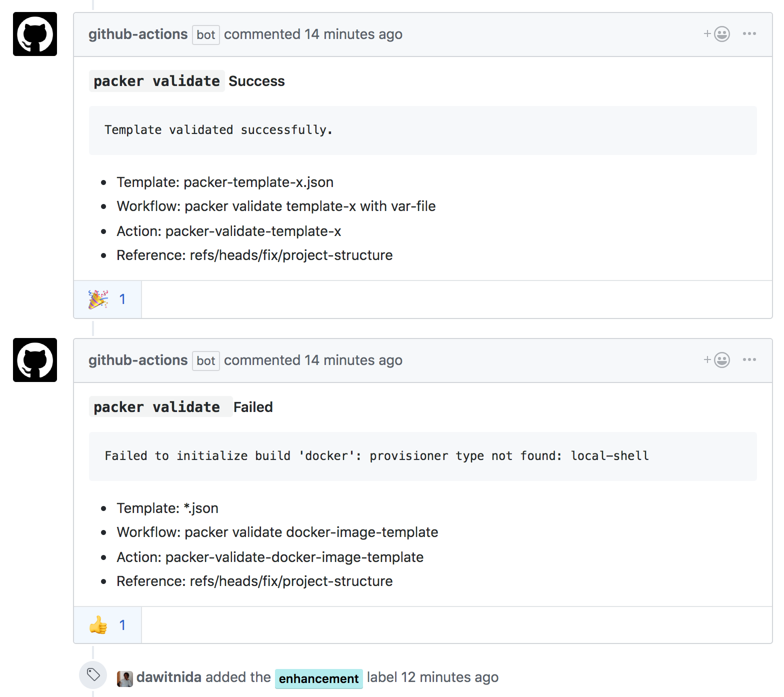Click bot badge on Failed comment header
This screenshot has width=784, height=697.
(x=206, y=361)
